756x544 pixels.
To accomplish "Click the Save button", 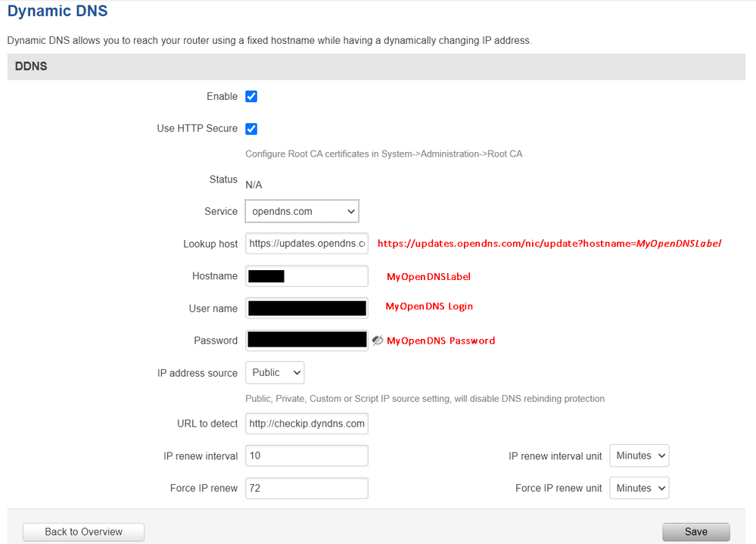I will pyautogui.click(x=696, y=532).
